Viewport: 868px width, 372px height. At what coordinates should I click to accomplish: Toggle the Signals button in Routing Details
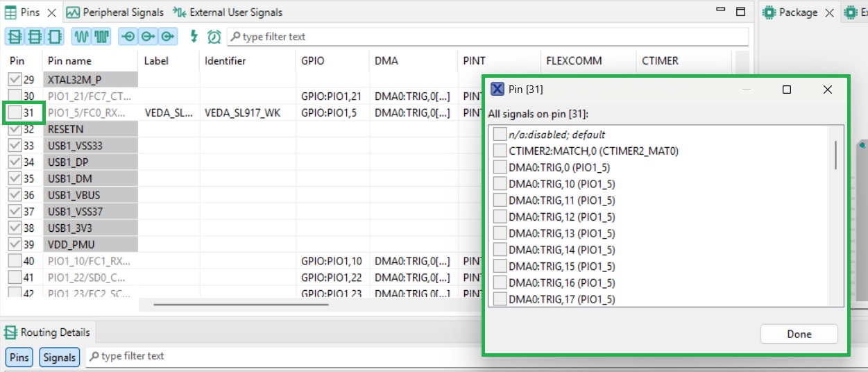click(x=60, y=357)
